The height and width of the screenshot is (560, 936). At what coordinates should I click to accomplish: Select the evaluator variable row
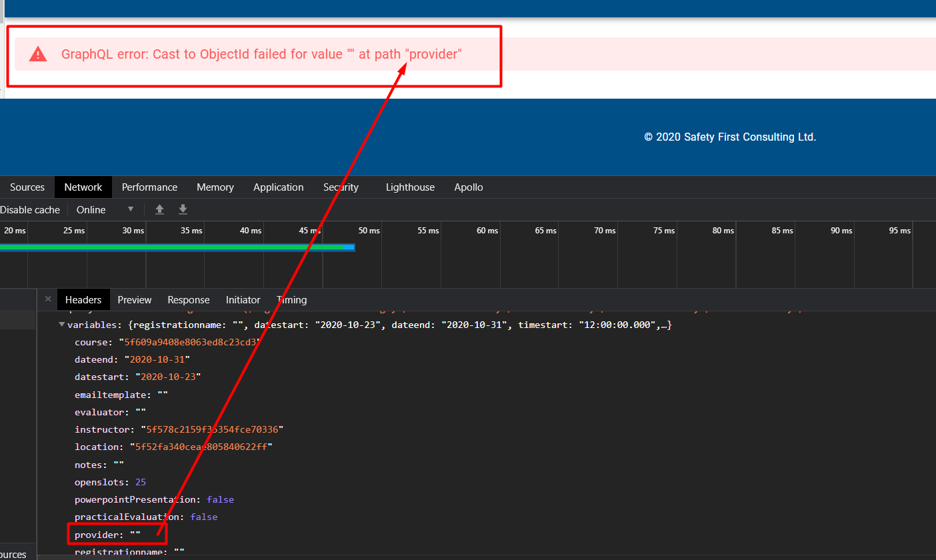110,412
